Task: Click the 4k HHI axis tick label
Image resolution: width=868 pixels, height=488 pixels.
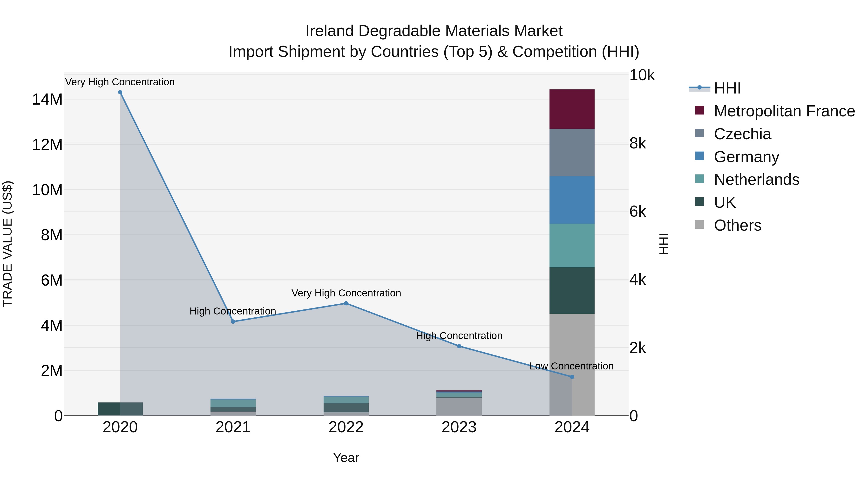Action: point(637,280)
